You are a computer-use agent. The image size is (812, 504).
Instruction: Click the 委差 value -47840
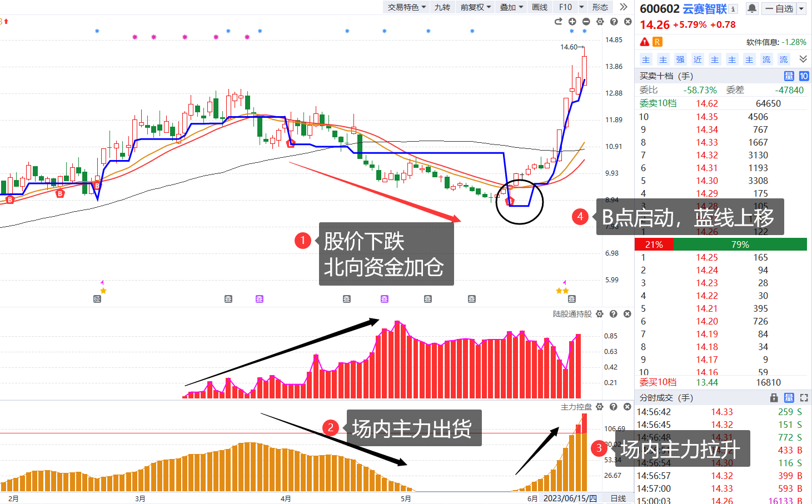[789, 90]
